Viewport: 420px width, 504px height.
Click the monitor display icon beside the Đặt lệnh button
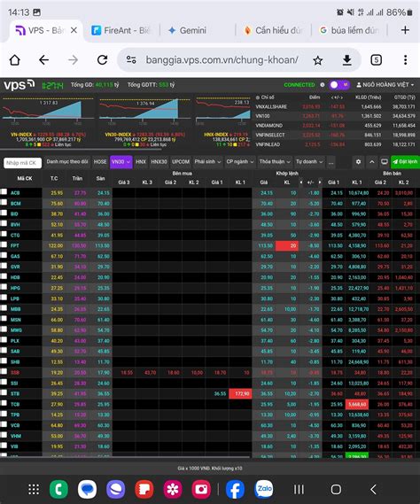pyautogui.click(x=385, y=162)
